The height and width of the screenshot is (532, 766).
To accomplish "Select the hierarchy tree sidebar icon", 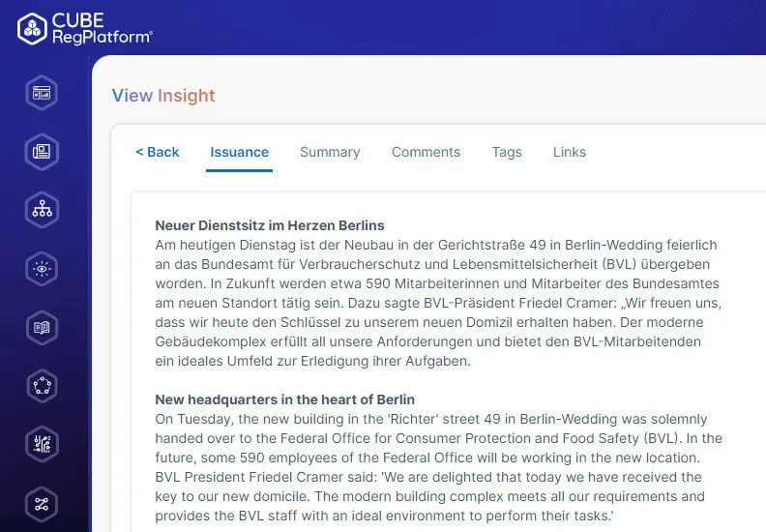I will tap(42, 210).
